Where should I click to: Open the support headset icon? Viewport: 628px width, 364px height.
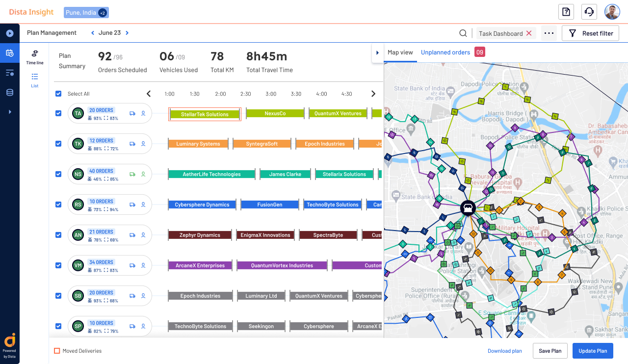pos(589,12)
